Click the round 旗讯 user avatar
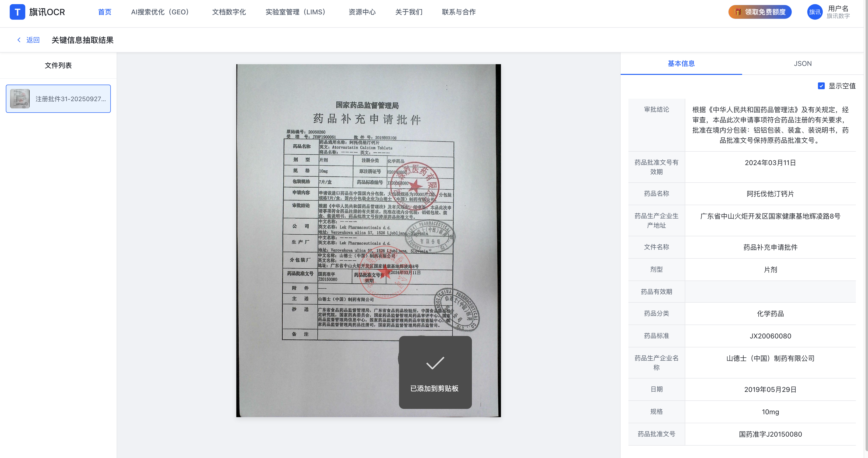The height and width of the screenshot is (458, 868). click(x=815, y=12)
